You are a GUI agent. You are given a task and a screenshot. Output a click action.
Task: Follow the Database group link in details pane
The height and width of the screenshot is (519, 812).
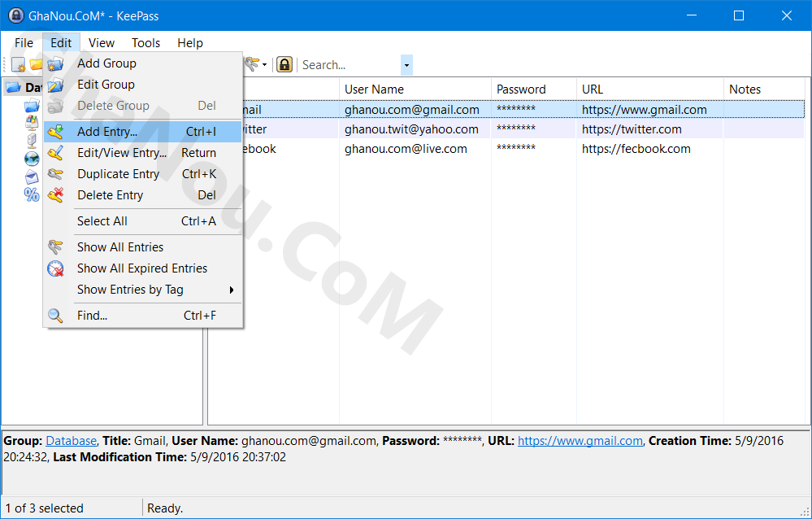tap(71, 441)
